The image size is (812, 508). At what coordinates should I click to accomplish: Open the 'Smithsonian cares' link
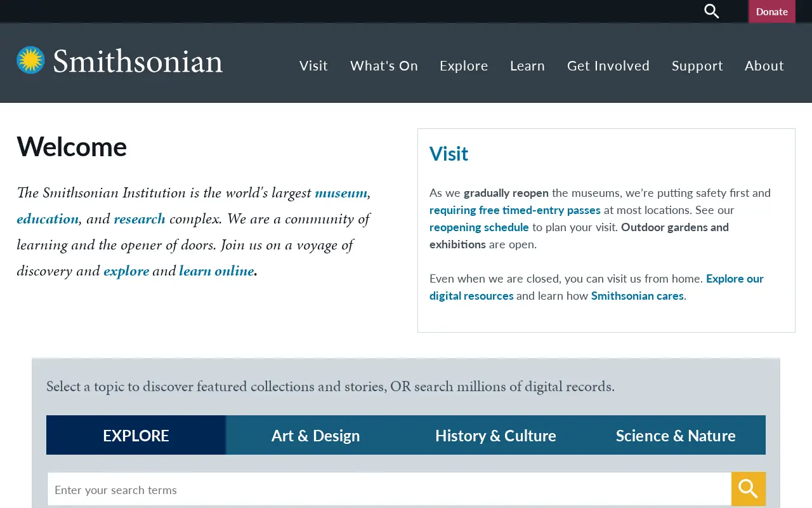638,295
